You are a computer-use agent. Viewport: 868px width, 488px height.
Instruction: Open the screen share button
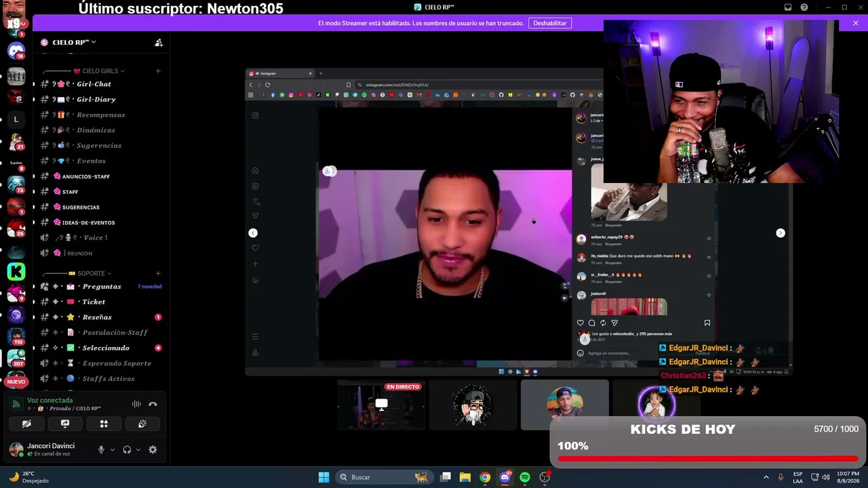[x=65, y=424]
